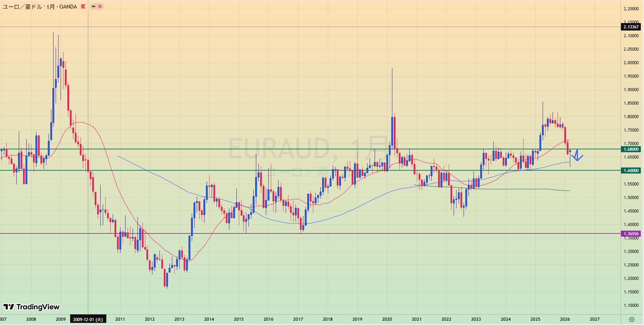
Task: Click the green 1.68000 price label
Action: (x=631, y=149)
